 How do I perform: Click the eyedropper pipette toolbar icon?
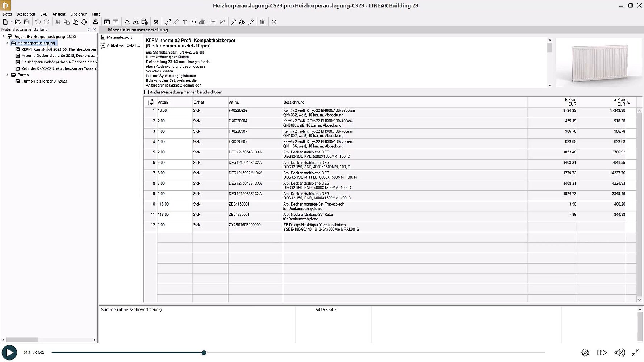(x=251, y=22)
